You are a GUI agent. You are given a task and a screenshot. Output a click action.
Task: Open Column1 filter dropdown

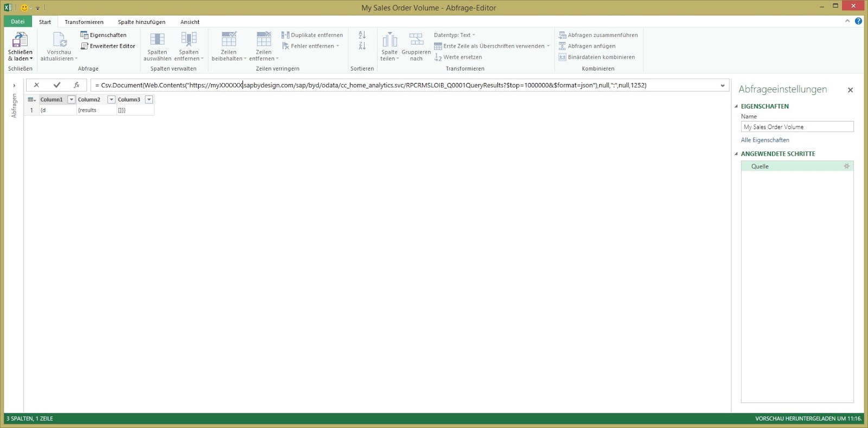click(71, 100)
